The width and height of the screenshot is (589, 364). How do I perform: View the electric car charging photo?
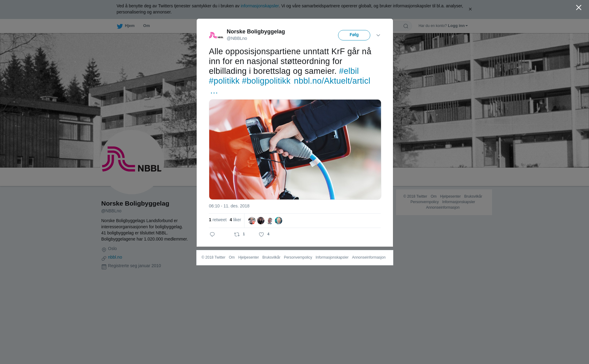point(295,150)
